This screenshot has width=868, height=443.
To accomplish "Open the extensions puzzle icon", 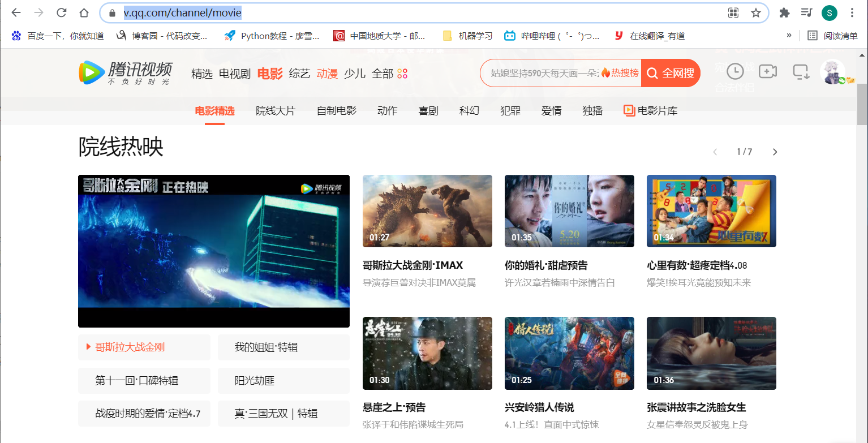I will pyautogui.click(x=784, y=12).
